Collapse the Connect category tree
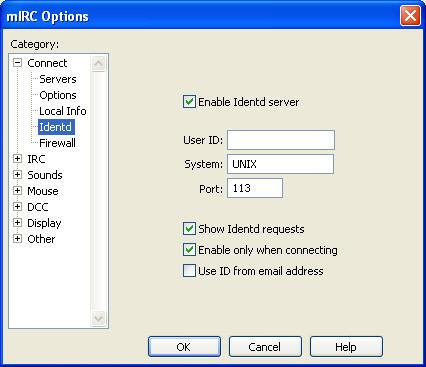426x367 pixels. pyautogui.click(x=17, y=63)
